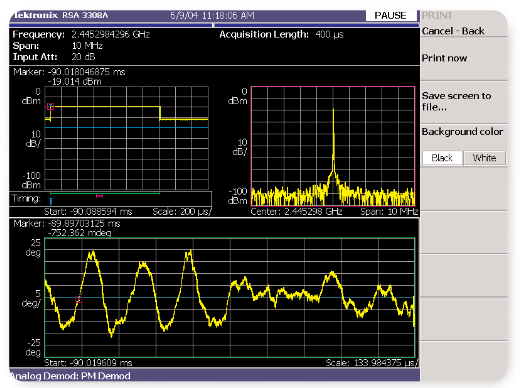Click the blue T trigger marker
This screenshot has height=388, width=520.
[51, 201]
